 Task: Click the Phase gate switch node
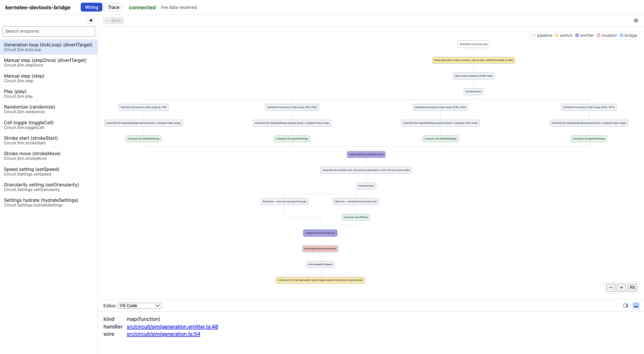pos(473,60)
